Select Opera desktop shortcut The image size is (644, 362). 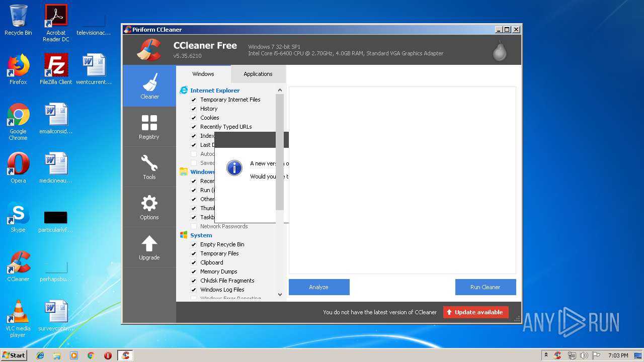pos(18,168)
